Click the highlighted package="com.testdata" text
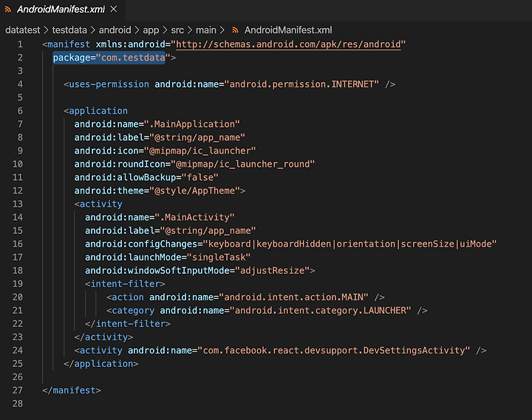The height and width of the screenshot is (420, 532). pos(109,58)
